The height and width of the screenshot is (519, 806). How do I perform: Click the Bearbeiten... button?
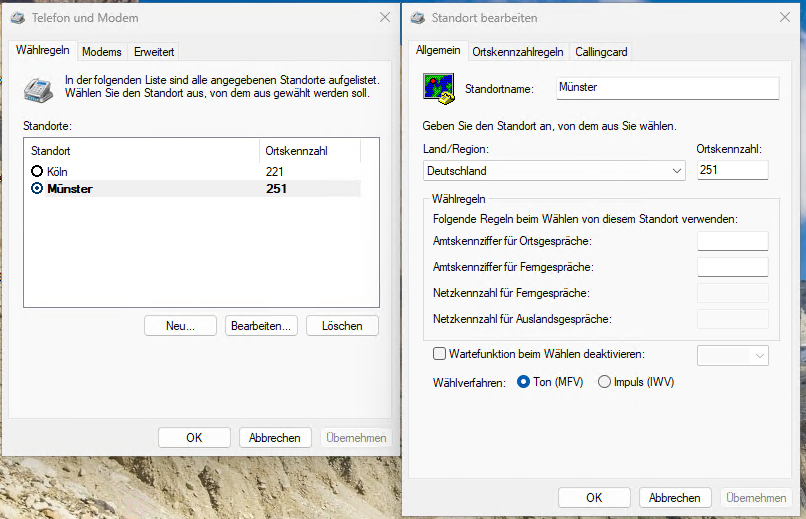pyautogui.click(x=261, y=326)
